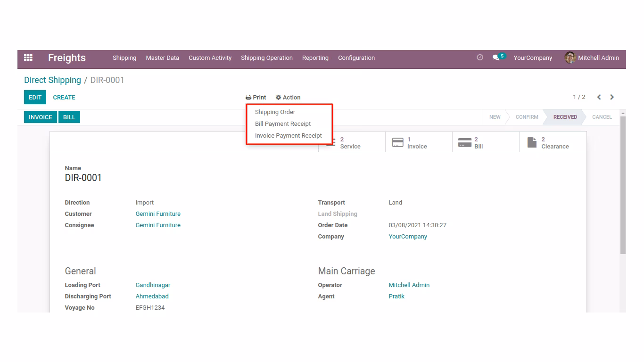The image size is (644, 362).
Task: Open the Shipping menu
Action: (124, 58)
